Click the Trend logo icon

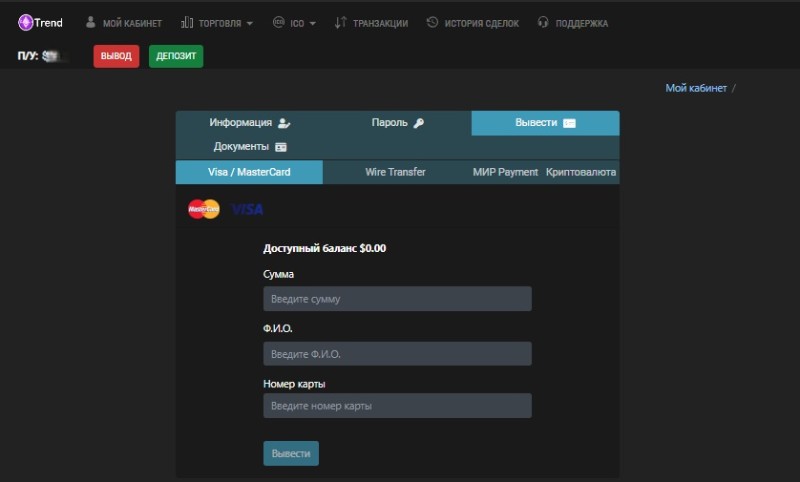(26, 23)
